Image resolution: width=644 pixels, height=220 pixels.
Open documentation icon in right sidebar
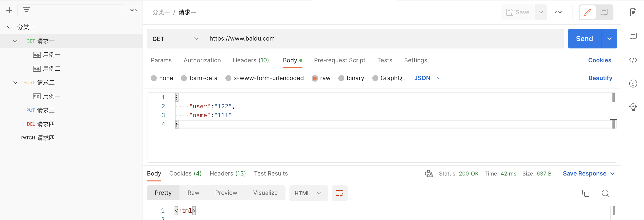[633, 12]
